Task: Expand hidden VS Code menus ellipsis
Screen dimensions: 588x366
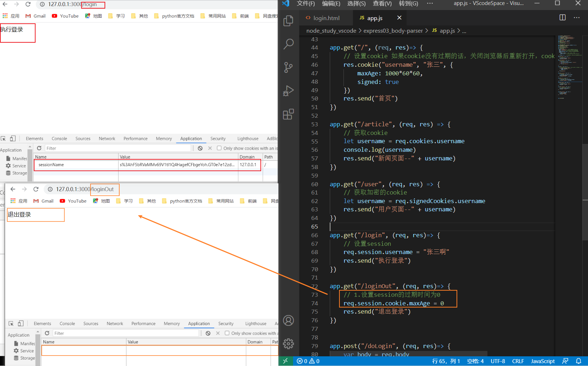Action: (x=430, y=4)
